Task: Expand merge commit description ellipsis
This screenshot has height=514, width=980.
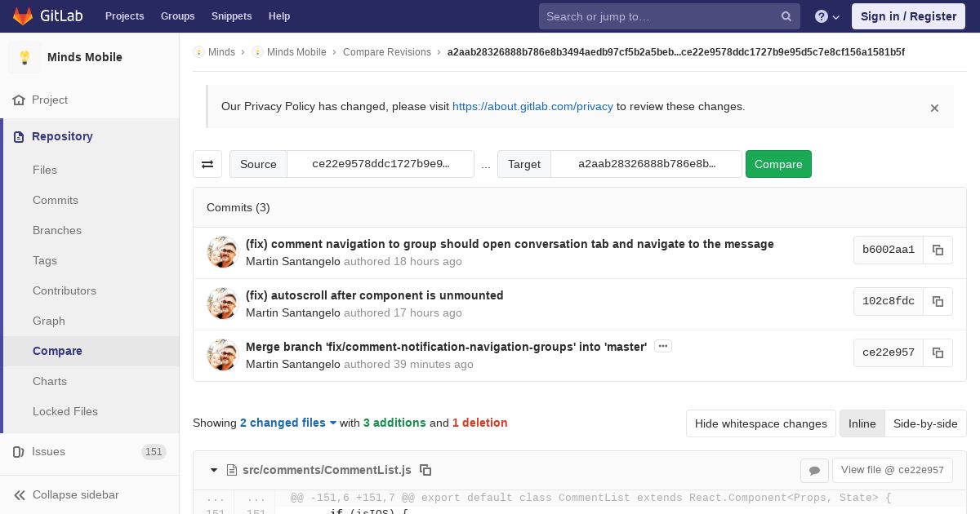Action: pyautogui.click(x=663, y=346)
